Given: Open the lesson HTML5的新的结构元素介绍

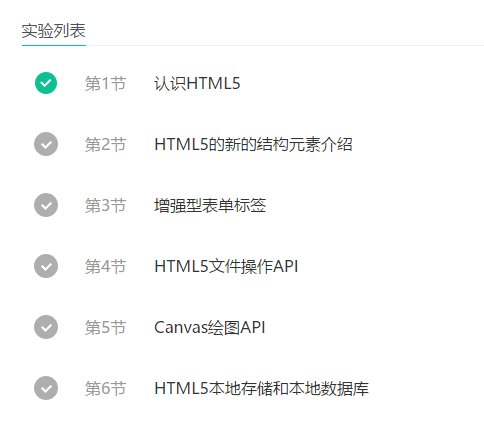Looking at the screenshot, I should (253, 144).
